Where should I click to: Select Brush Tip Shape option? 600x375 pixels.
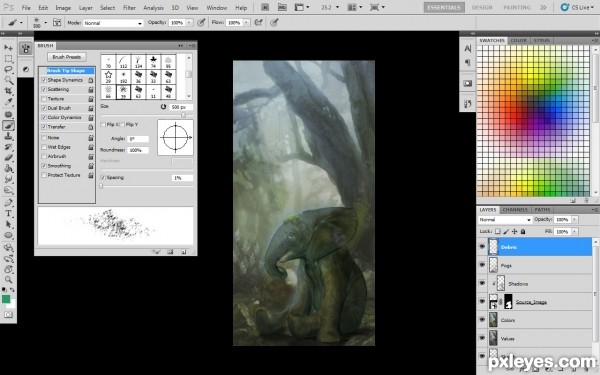66,71
